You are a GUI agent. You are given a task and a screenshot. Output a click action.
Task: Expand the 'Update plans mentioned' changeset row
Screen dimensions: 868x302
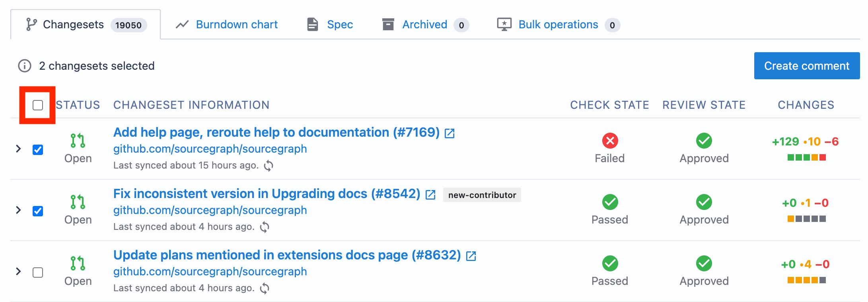(x=18, y=271)
